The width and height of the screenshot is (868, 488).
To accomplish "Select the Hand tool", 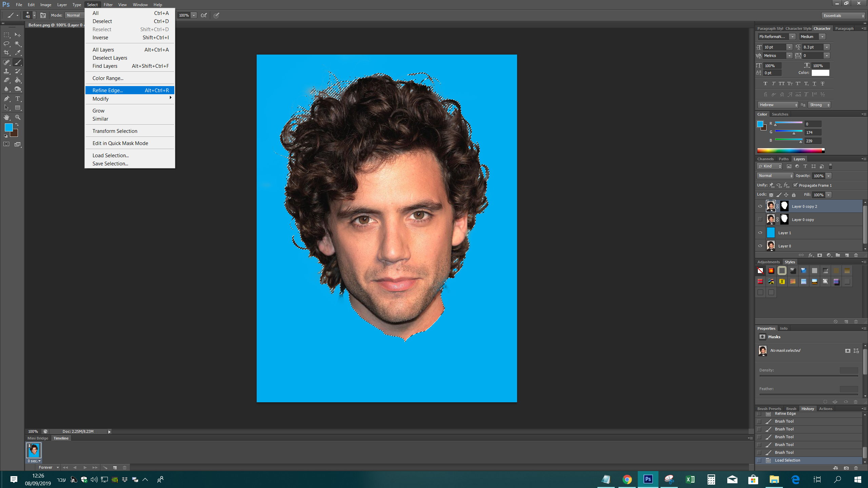I will click(6, 117).
